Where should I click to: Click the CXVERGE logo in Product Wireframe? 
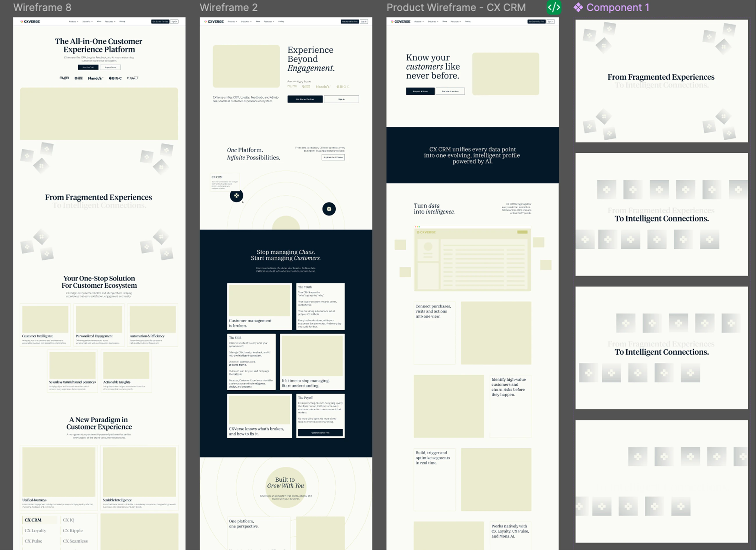[401, 22]
